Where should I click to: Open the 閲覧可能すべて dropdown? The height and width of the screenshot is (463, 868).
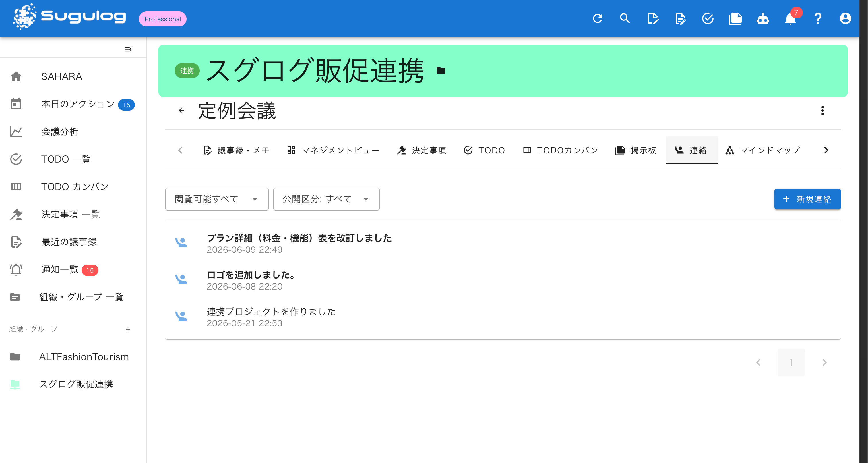tap(217, 199)
